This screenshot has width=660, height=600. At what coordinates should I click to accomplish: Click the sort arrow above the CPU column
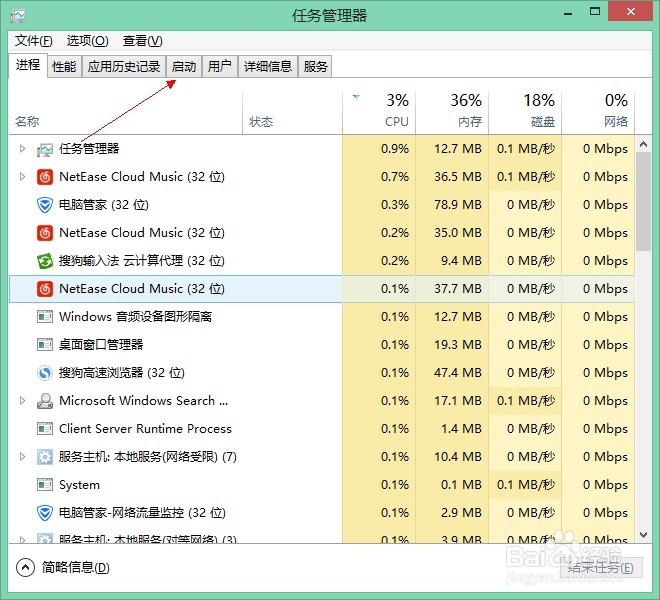click(357, 97)
